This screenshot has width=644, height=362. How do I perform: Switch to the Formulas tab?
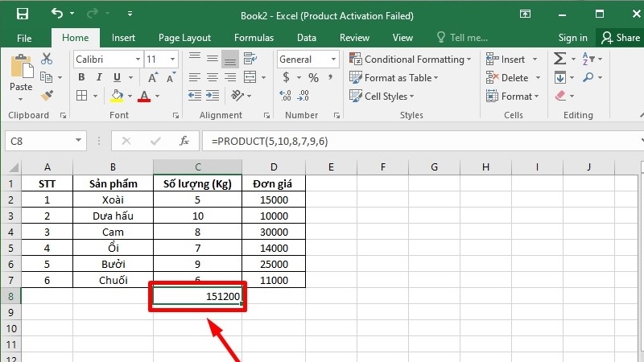tap(254, 38)
